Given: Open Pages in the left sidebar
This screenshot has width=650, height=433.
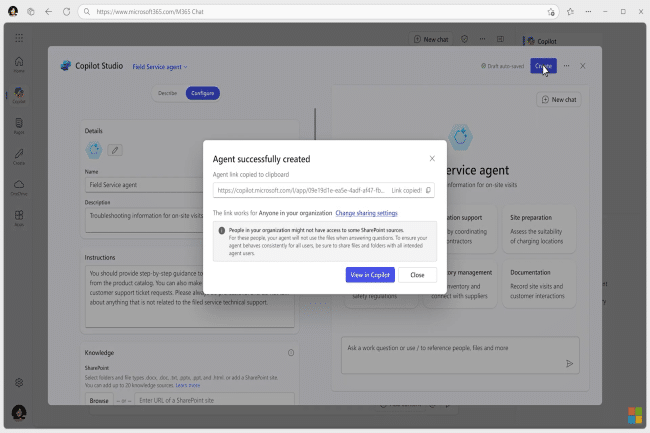Looking at the screenshot, I should [x=19, y=126].
